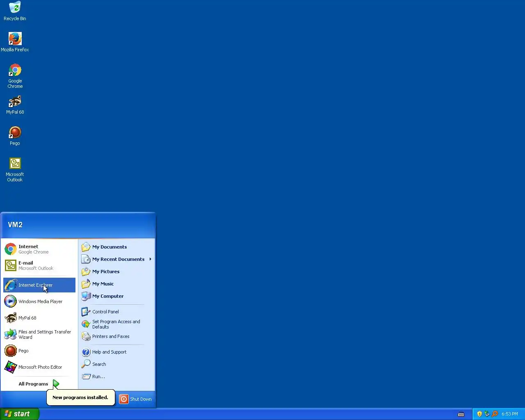Screen dimensions: 525x420
Task: Launch Internet Explorer from the Start menu
Action: click(x=39, y=285)
